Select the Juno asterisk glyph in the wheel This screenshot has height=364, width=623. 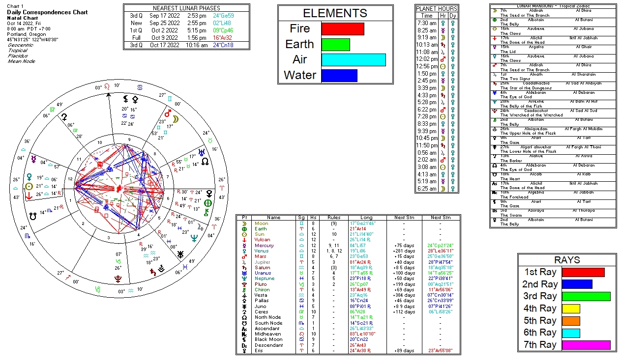point(180,254)
